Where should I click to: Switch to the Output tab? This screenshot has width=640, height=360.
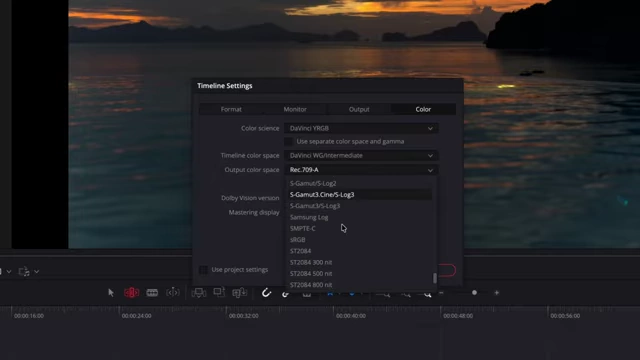[359, 109]
